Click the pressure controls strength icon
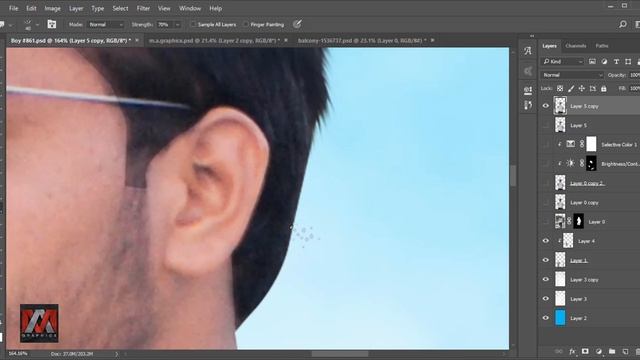Image resolution: width=640 pixels, height=360 pixels. [x=297, y=24]
